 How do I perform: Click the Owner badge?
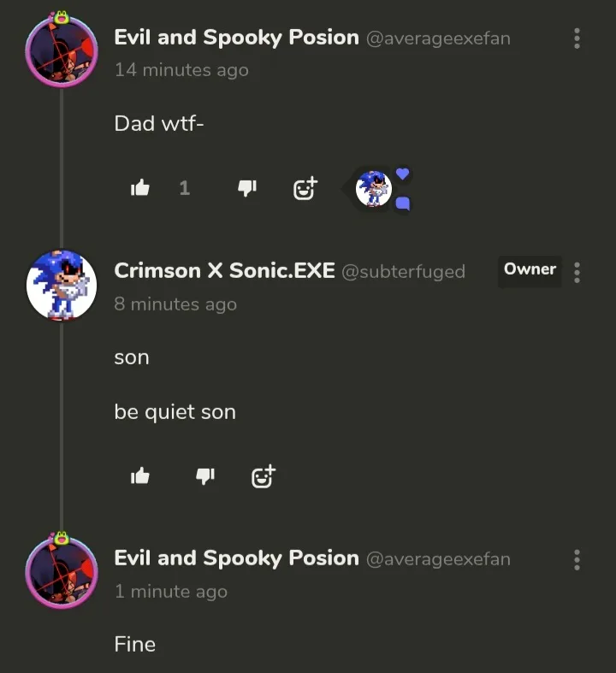click(530, 269)
